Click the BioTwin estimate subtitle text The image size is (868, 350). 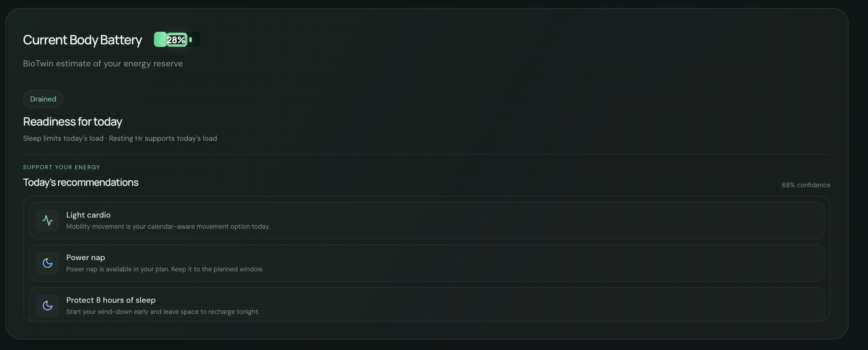click(x=103, y=64)
